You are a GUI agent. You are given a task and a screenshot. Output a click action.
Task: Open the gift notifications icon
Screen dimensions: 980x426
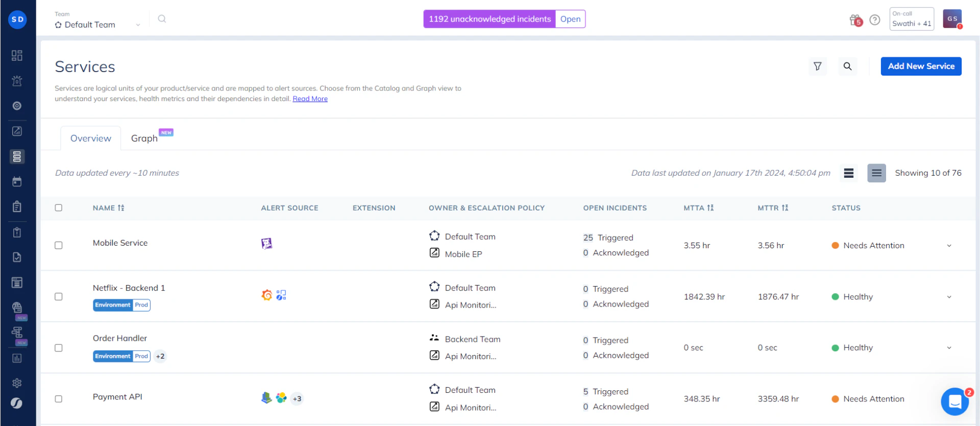[x=855, y=20]
